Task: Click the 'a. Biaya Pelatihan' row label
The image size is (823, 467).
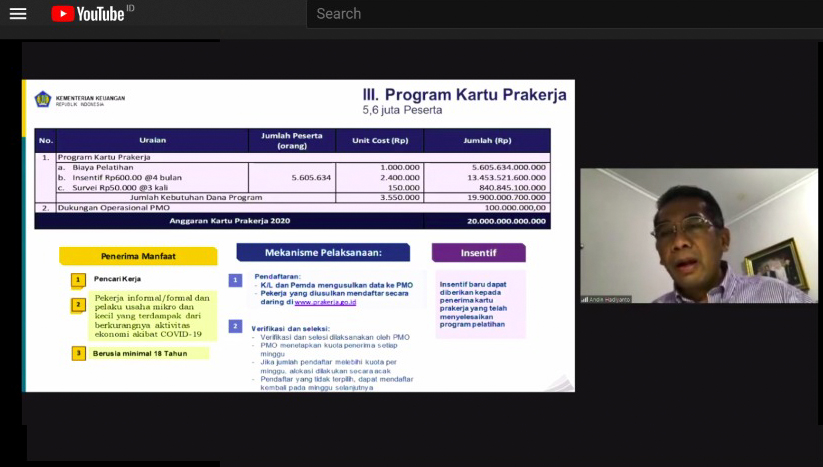Action: [x=96, y=167]
